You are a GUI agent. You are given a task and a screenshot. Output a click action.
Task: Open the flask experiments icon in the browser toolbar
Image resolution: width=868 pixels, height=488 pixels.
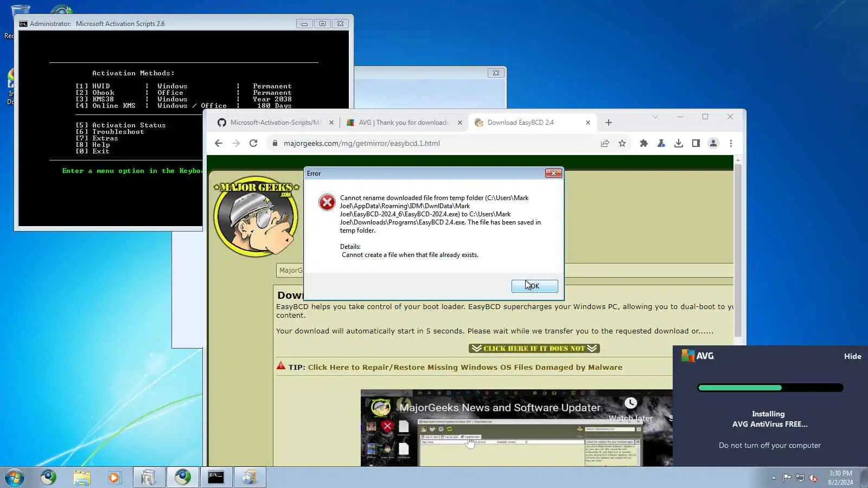pos(661,143)
